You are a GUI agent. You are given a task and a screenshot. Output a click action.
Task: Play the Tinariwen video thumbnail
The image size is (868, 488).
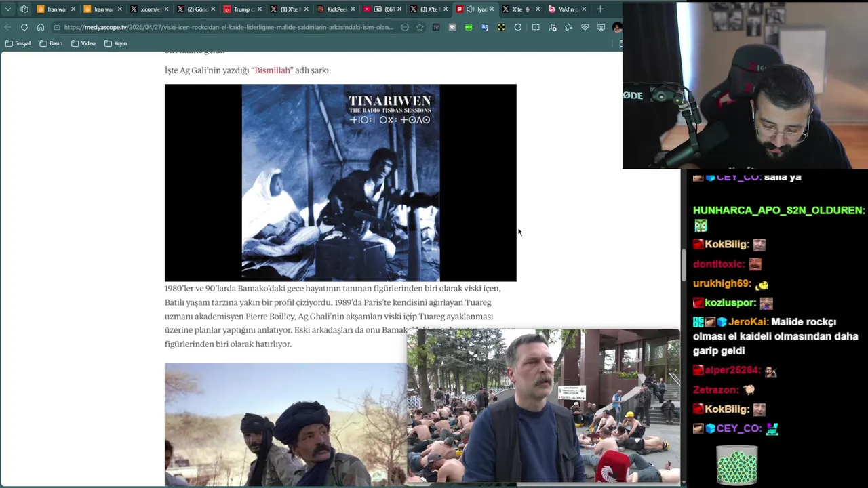click(x=340, y=183)
